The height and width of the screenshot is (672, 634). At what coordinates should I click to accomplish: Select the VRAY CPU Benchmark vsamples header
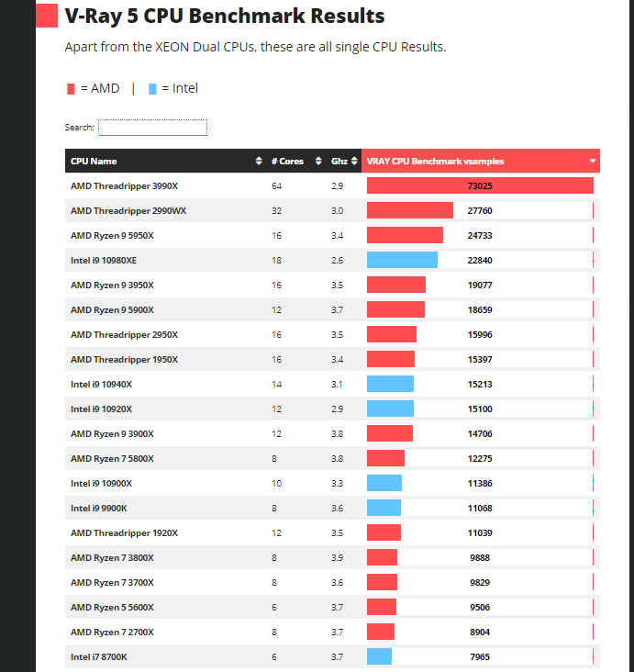[x=435, y=162]
